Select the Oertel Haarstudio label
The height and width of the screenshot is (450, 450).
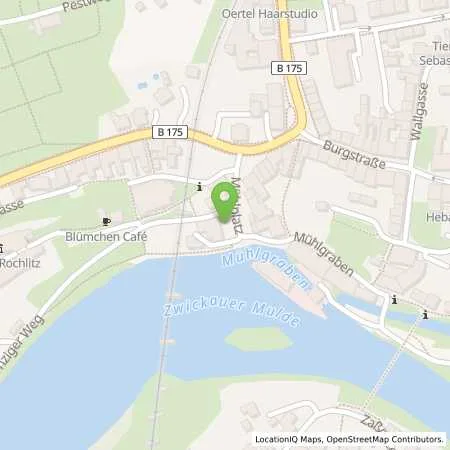[269, 14]
